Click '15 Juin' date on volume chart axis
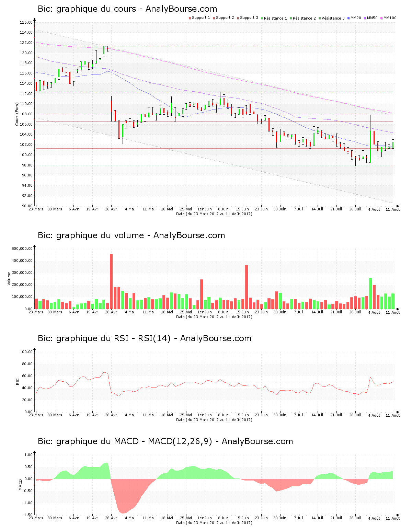Viewport: 412px width, 532px height. [x=242, y=312]
